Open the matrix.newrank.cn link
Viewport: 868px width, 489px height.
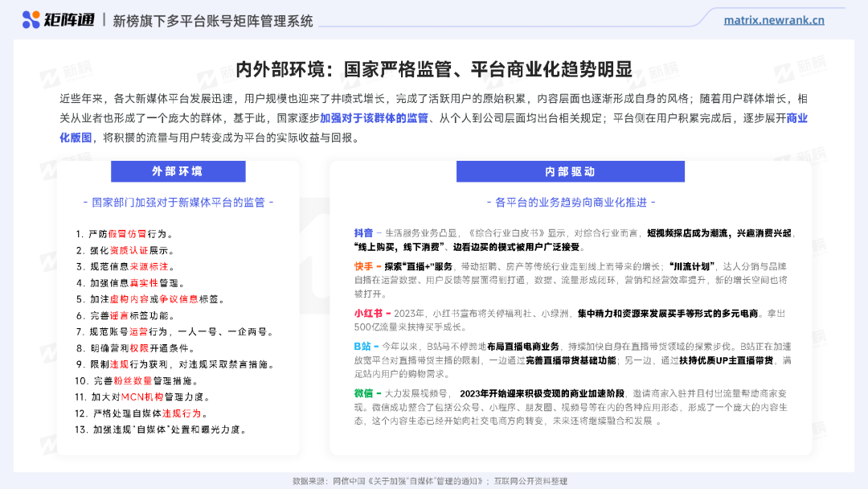pos(774,20)
